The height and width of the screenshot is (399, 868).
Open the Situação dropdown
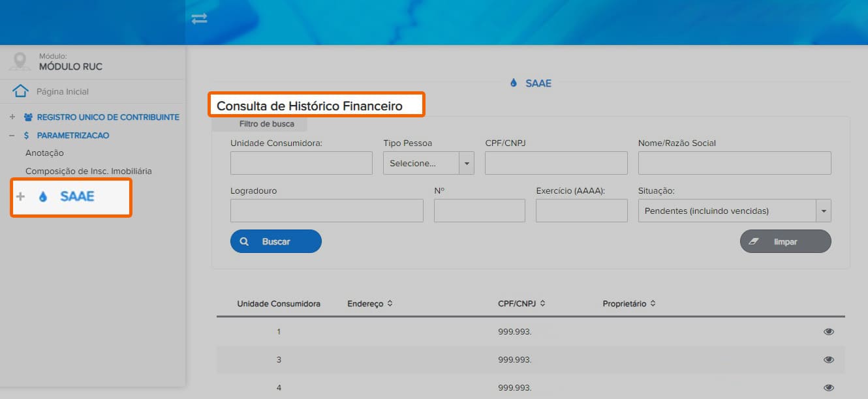click(735, 211)
